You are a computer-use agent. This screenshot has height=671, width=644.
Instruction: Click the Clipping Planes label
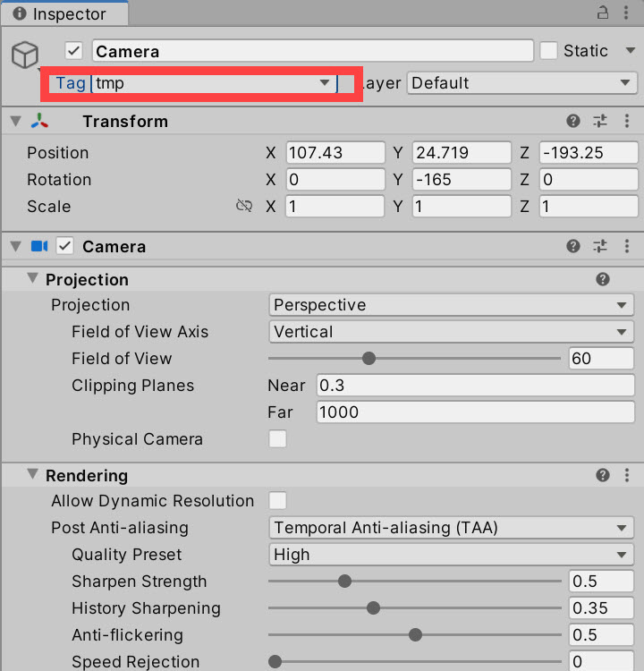point(132,386)
